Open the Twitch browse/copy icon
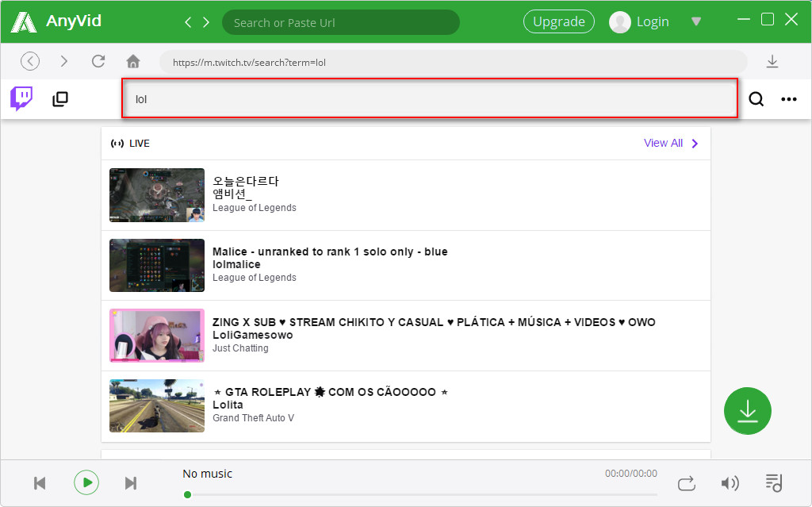Screen dimensions: 812x507 (x=60, y=98)
